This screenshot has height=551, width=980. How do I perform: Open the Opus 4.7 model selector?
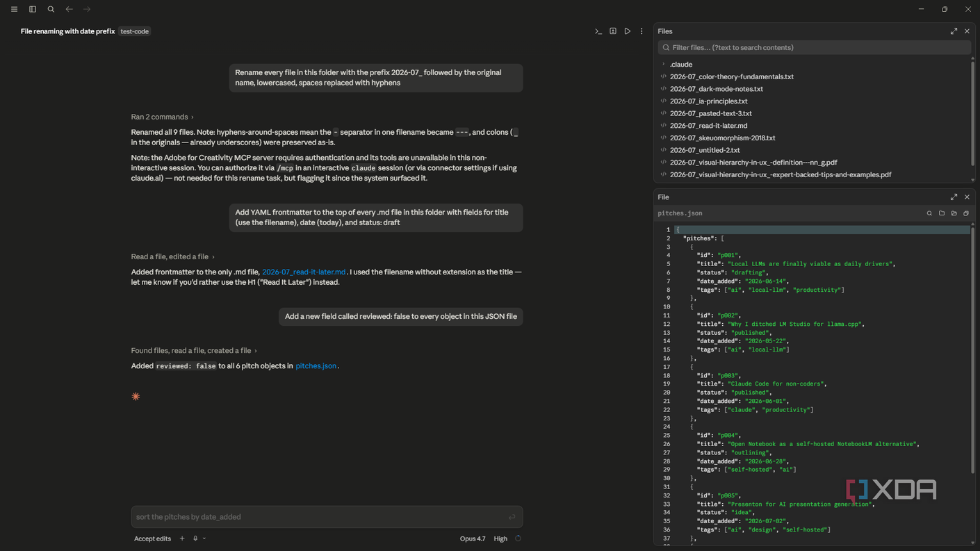(x=473, y=538)
